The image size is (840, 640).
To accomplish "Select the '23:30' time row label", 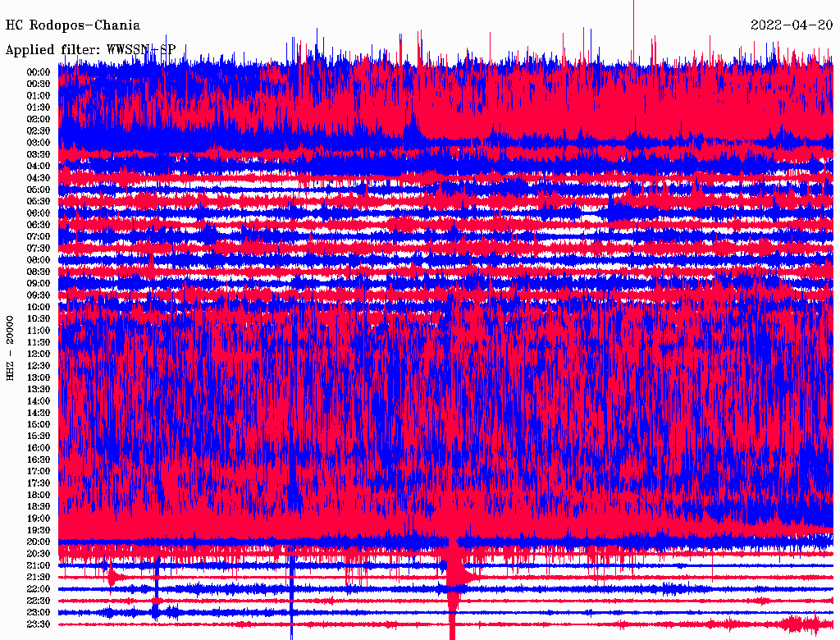I will pyautogui.click(x=39, y=624).
